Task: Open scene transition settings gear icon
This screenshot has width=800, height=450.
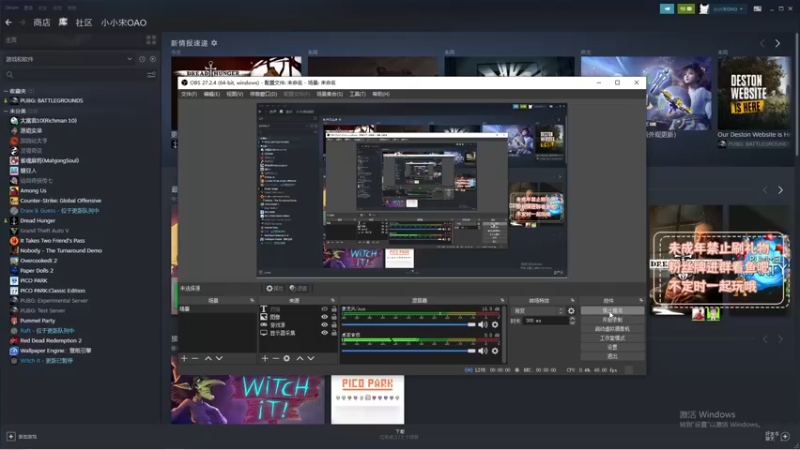Action: pyautogui.click(x=571, y=311)
